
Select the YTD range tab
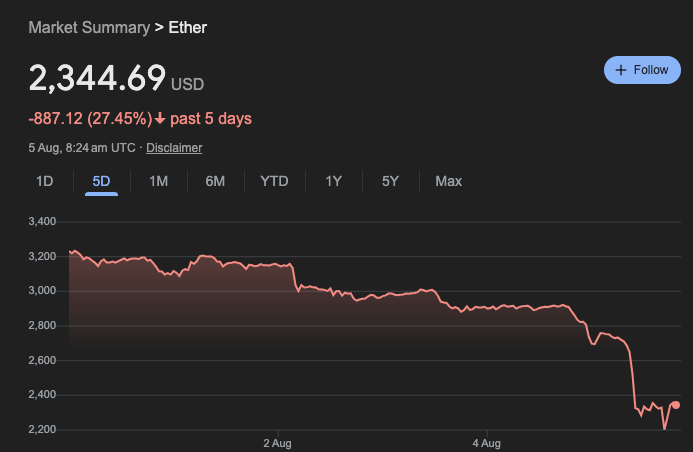274,181
